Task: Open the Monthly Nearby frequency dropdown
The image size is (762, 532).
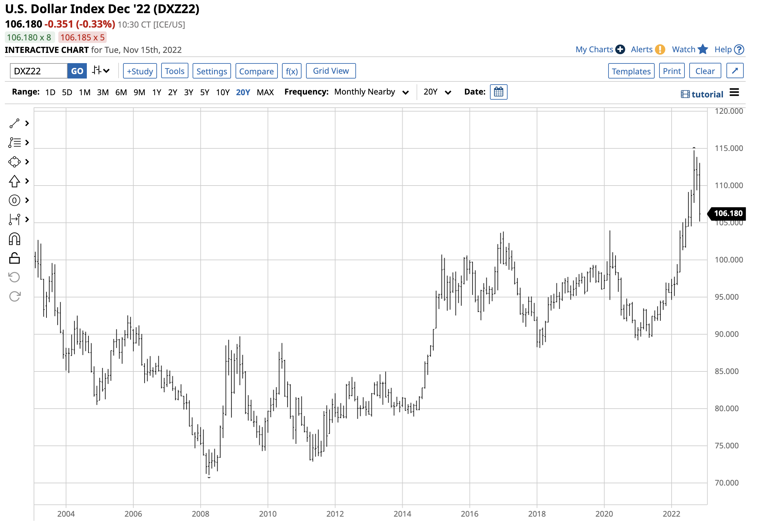Action: tap(371, 92)
